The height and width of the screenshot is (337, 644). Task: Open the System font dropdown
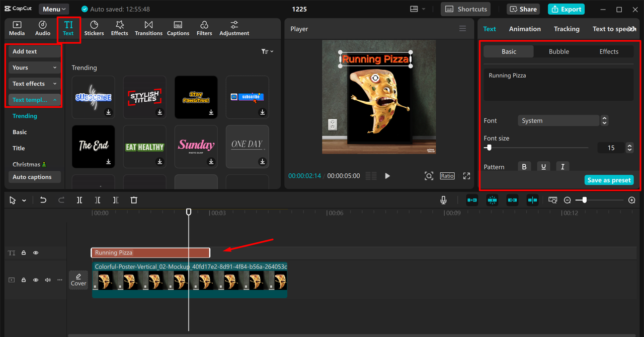click(558, 120)
